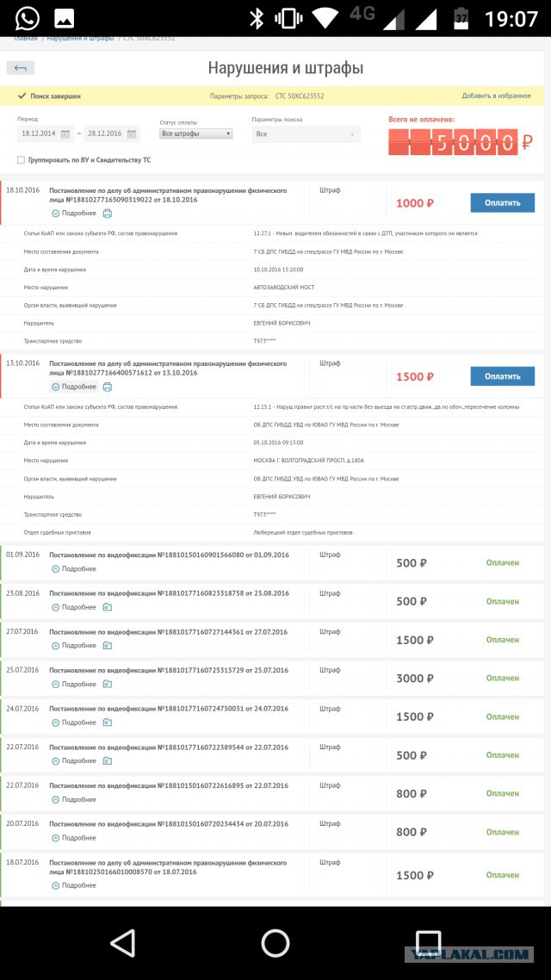
Task: Open the Статус оплаты dropdown showing Все штрафы
Action: [x=196, y=133]
